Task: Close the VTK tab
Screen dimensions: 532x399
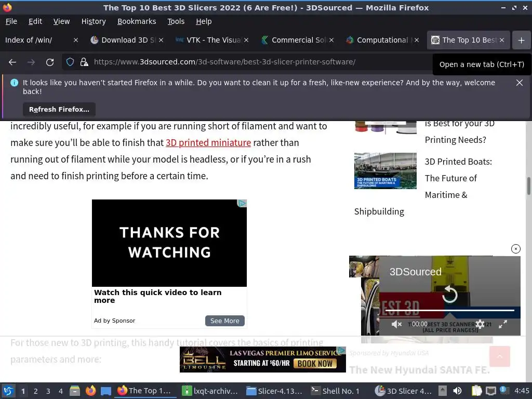Action: point(246,40)
